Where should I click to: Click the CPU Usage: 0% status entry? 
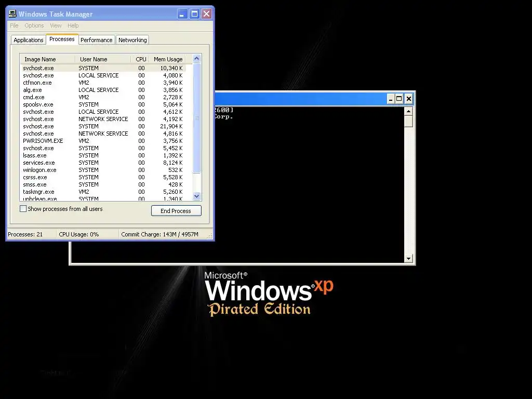click(x=87, y=234)
